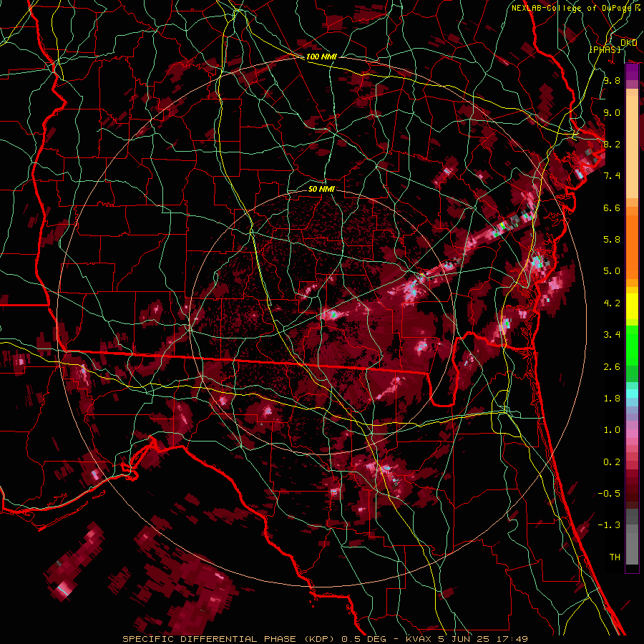Click the 9.0 value on the color scale
Image resolution: width=644 pixels, height=644 pixels.
click(612, 112)
